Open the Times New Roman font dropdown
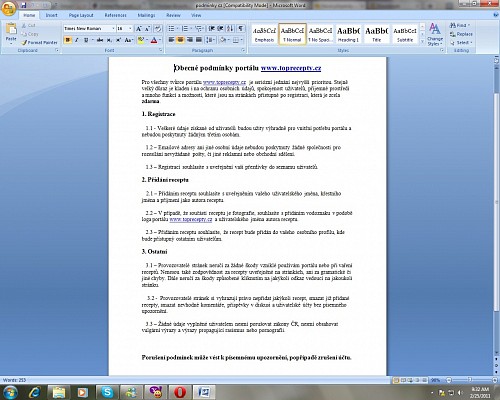Viewport: 500px width, 400px height. click(113, 29)
